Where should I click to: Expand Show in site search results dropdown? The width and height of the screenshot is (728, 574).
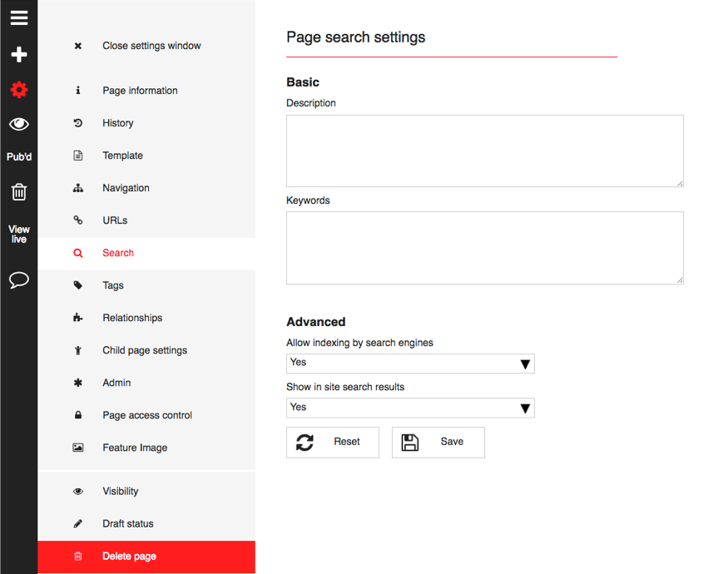tap(410, 408)
